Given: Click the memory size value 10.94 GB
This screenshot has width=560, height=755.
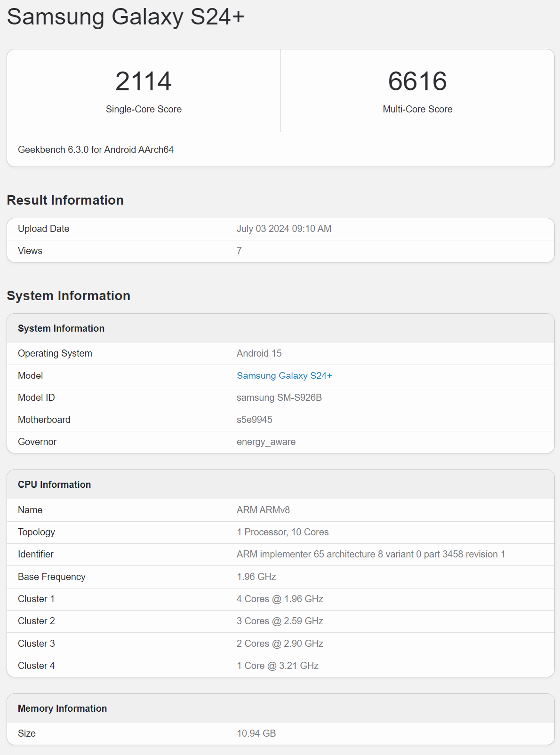Looking at the screenshot, I should click(256, 733).
